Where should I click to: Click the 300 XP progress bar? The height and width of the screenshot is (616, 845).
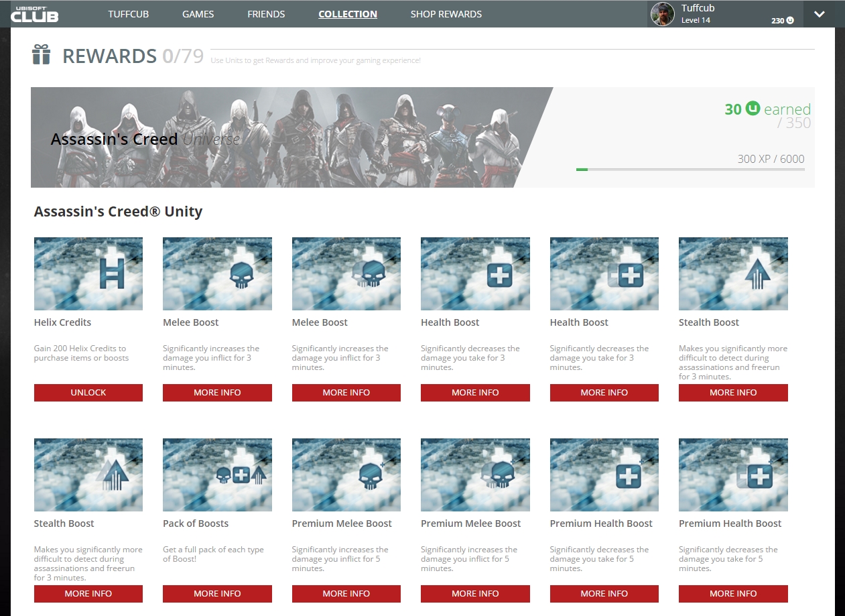(x=690, y=170)
